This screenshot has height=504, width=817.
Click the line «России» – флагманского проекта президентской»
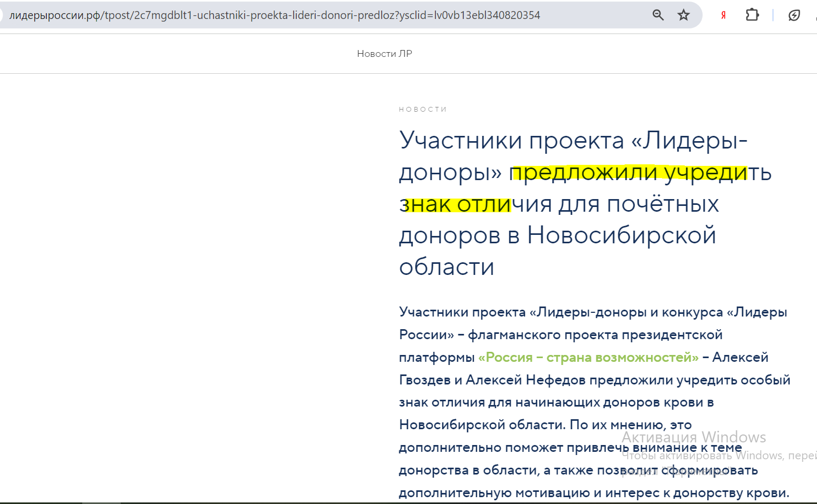click(x=561, y=335)
